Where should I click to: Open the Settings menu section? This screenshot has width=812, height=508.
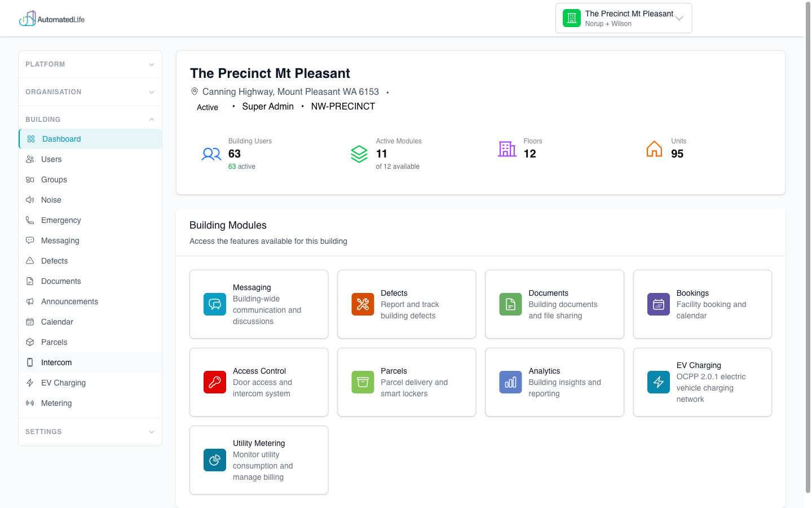pyautogui.click(x=90, y=431)
